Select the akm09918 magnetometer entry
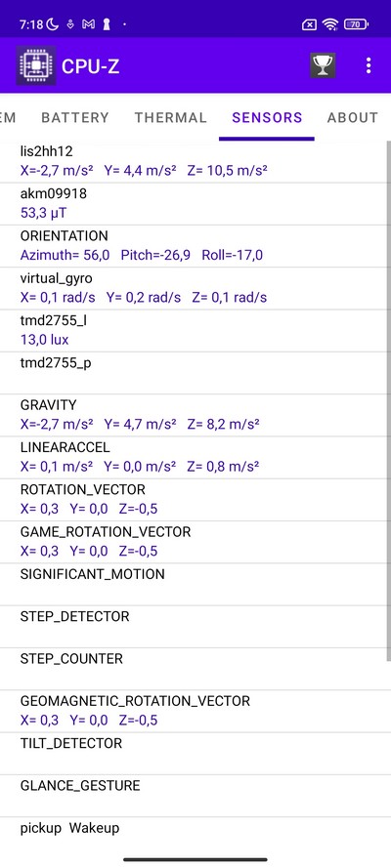The image size is (391, 868). click(x=194, y=204)
